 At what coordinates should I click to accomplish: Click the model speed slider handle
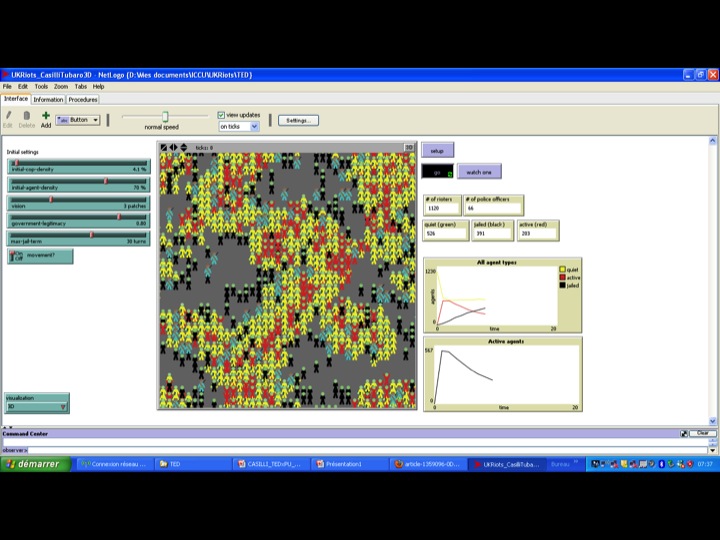(x=165, y=117)
